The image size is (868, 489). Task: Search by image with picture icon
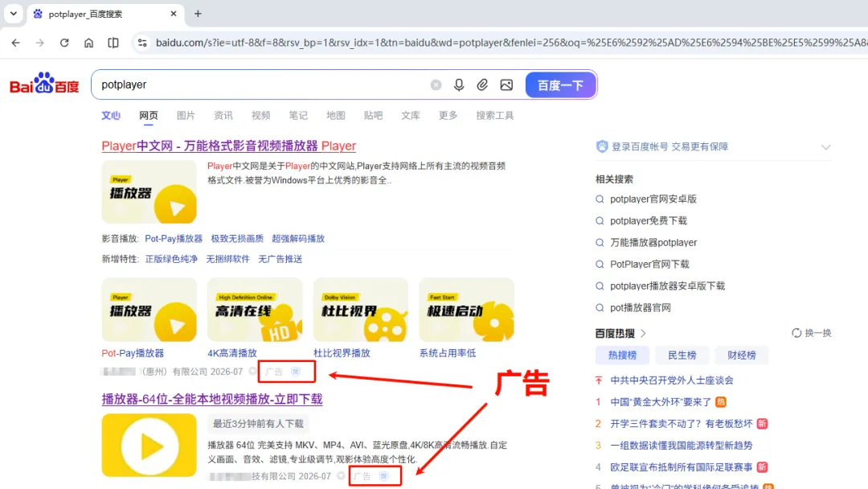coord(506,84)
